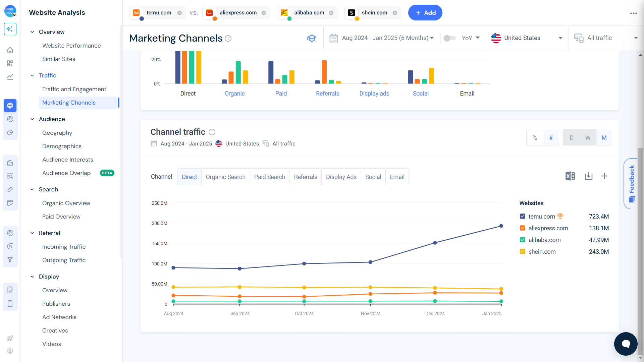The width and height of the screenshot is (644, 362).
Task: Switch to the Paid Search channel tab
Action: 270,177
